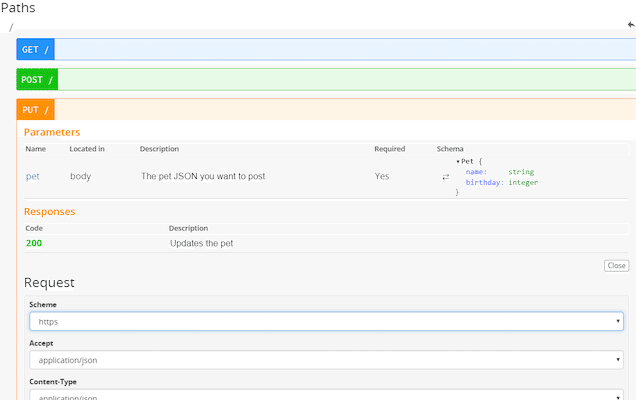Click the Parameters section heading
This screenshot has width=636, height=400.
click(x=52, y=132)
